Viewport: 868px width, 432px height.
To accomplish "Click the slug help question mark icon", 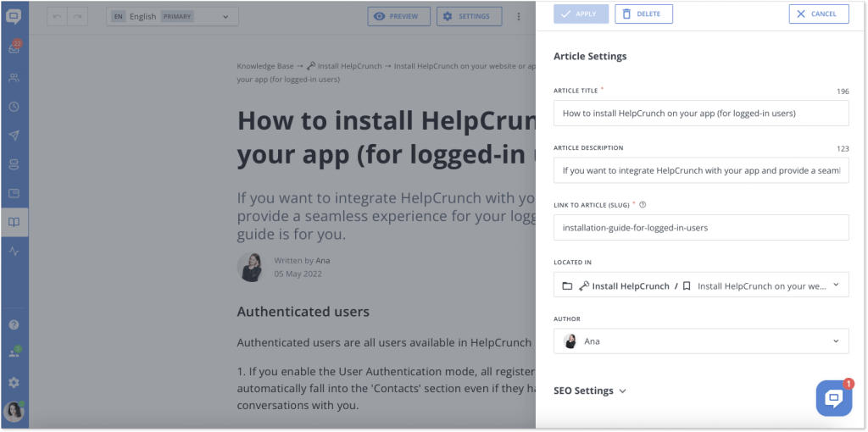I will point(643,205).
